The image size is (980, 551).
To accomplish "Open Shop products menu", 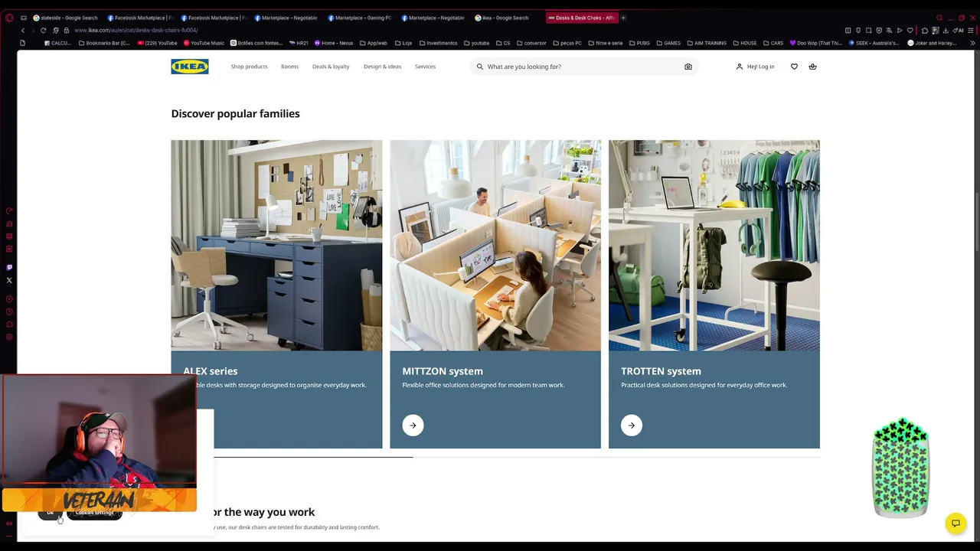I will coord(250,67).
